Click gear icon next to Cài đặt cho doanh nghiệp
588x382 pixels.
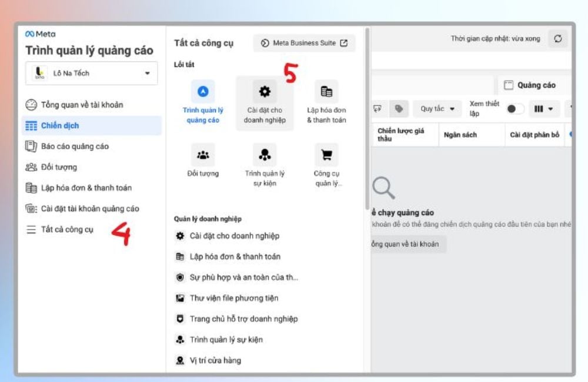tap(181, 236)
